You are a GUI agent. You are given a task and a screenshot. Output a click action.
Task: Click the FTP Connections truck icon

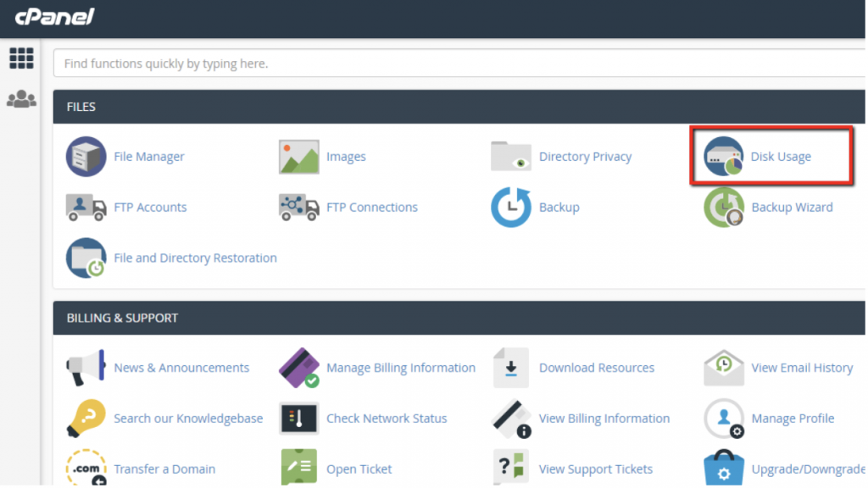(x=299, y=208)
